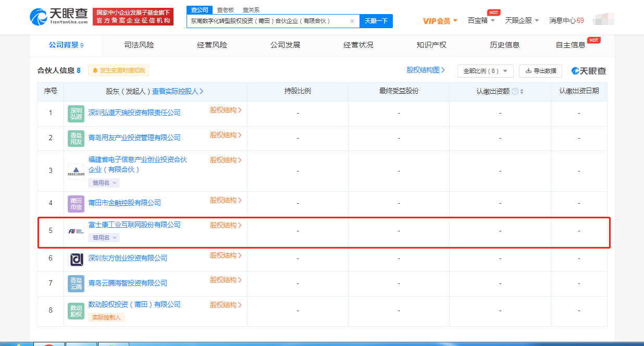Click the 发生变更时通知我 notification button
Viewport: 644px width, 346px height.
(118, 70)
